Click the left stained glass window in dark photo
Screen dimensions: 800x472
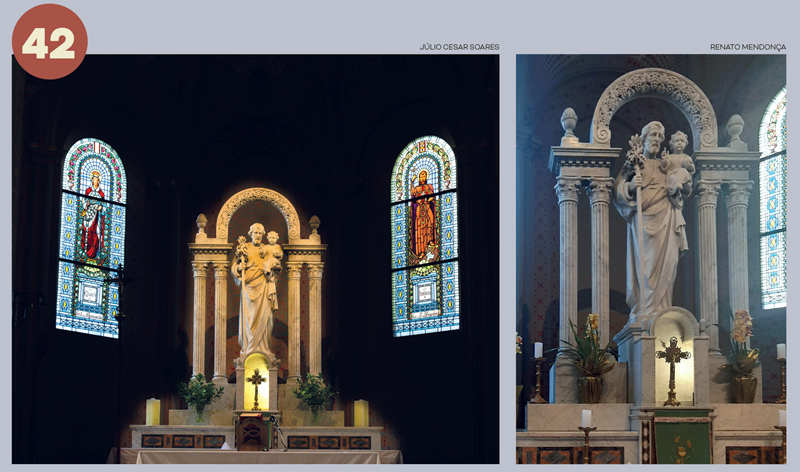(x=91, y=236)
